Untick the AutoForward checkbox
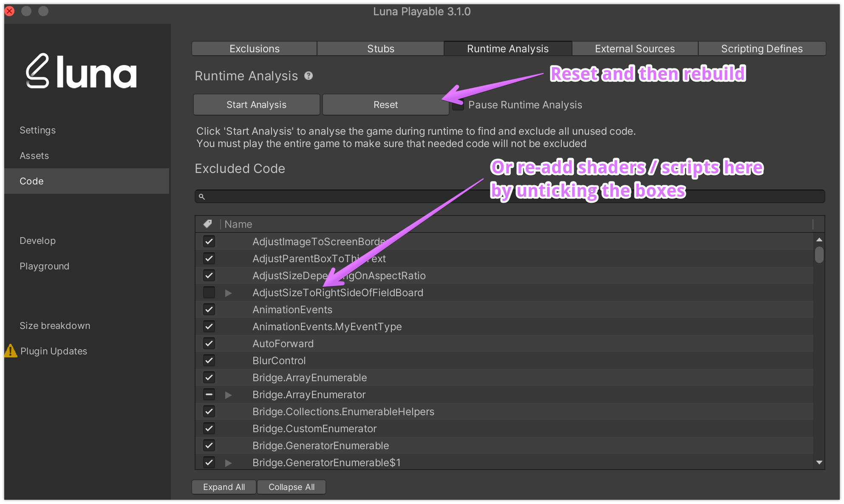 [209, 343]
